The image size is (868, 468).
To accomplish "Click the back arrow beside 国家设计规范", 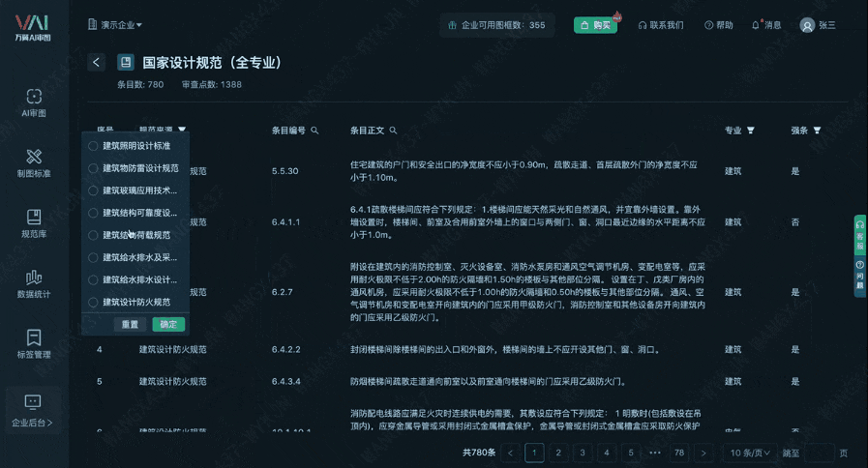I will [96, 63].
